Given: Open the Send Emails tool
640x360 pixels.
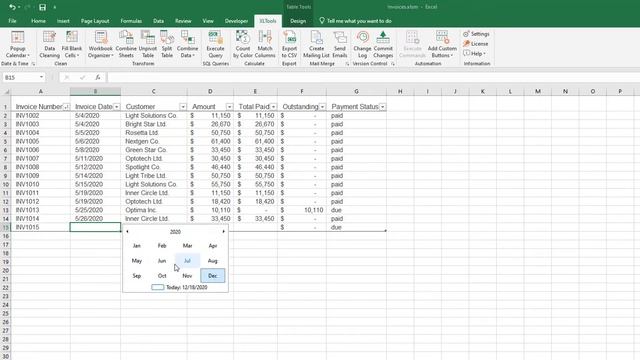Looking at the screenshot, I should [x=340, y=44].
